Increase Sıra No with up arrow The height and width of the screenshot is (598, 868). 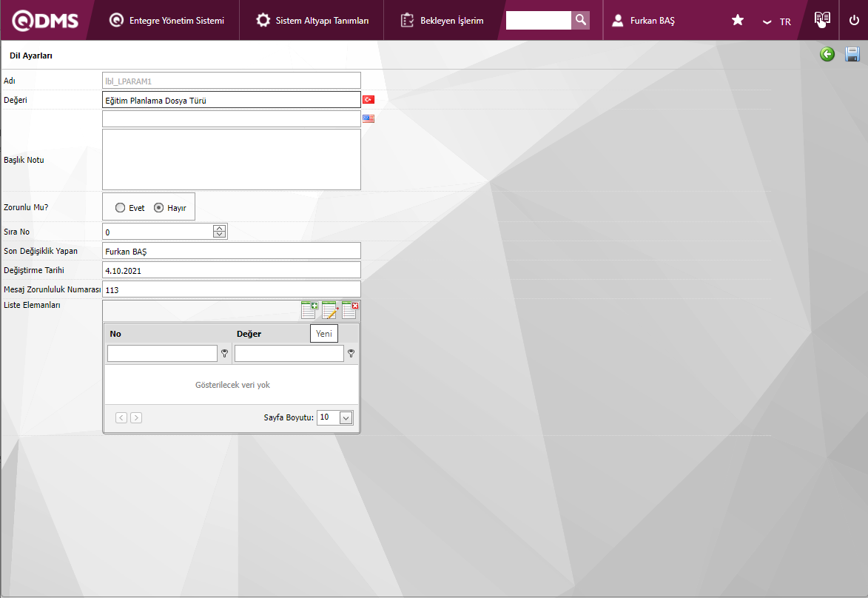(219, 229)
